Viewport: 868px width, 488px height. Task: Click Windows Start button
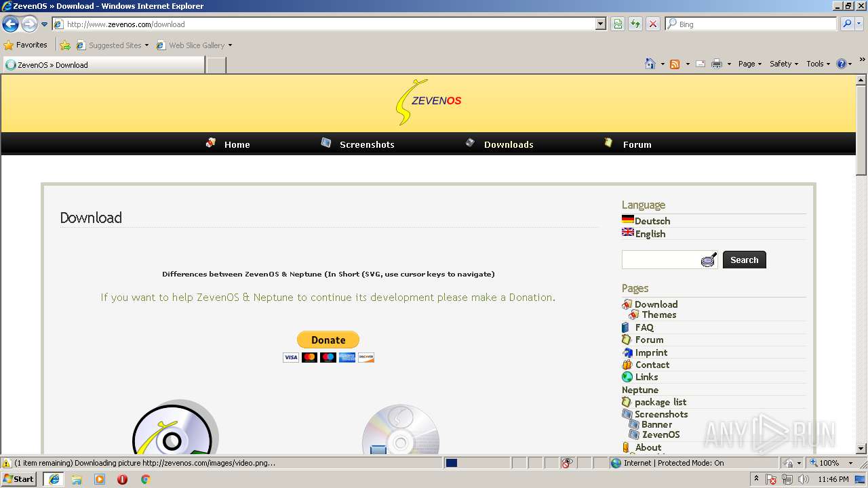click(19, 479)
